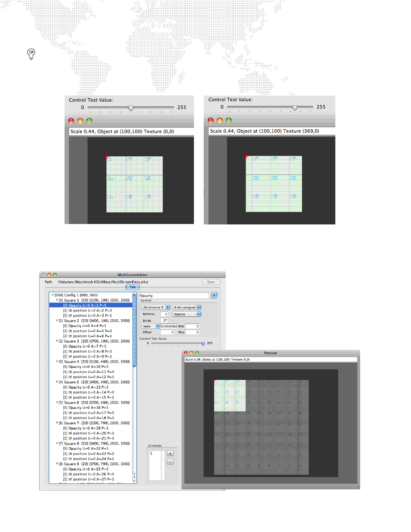Collapse the [4] Square 5 node
Viewport: 411px width, 532px height.
(x=57, y=382)
